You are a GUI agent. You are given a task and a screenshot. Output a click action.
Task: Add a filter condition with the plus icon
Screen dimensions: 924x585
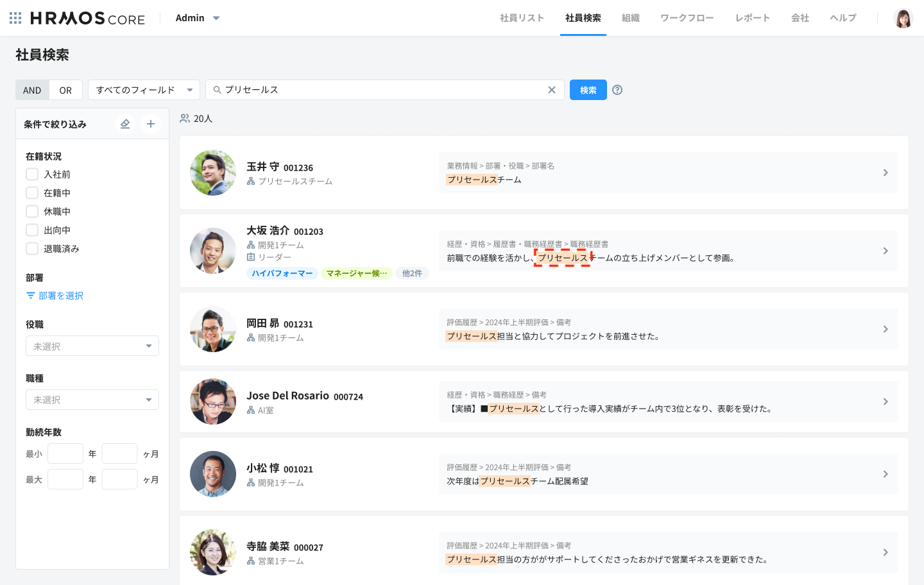[x=151, y=123]
